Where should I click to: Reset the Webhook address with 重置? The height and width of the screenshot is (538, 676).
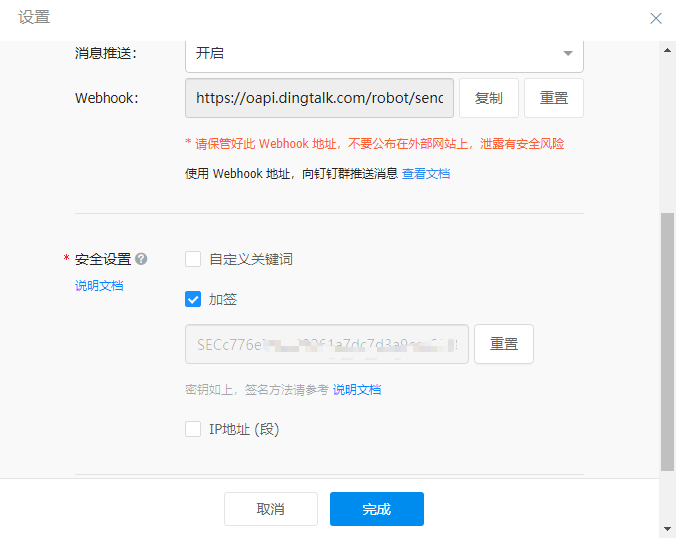(553, 98)
